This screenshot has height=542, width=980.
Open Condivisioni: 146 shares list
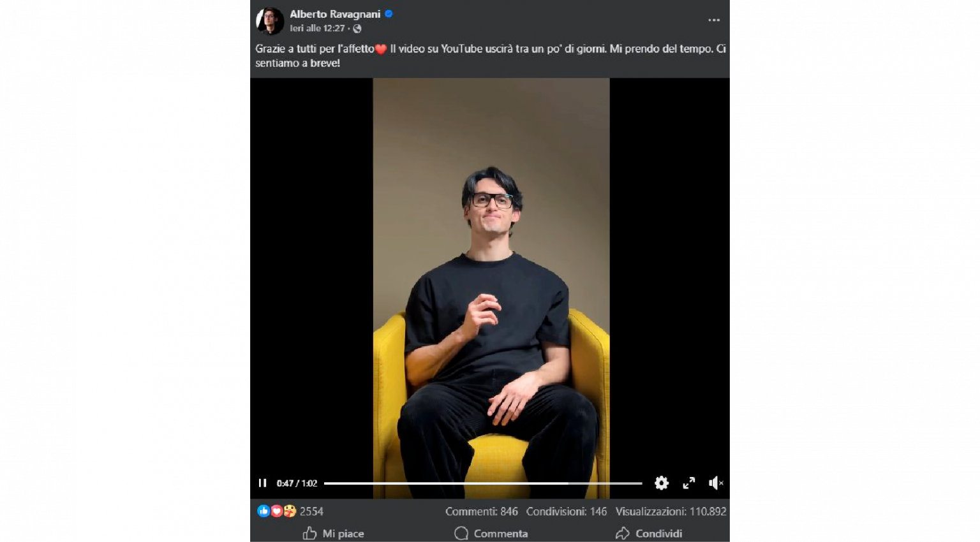tap(567, 511)
